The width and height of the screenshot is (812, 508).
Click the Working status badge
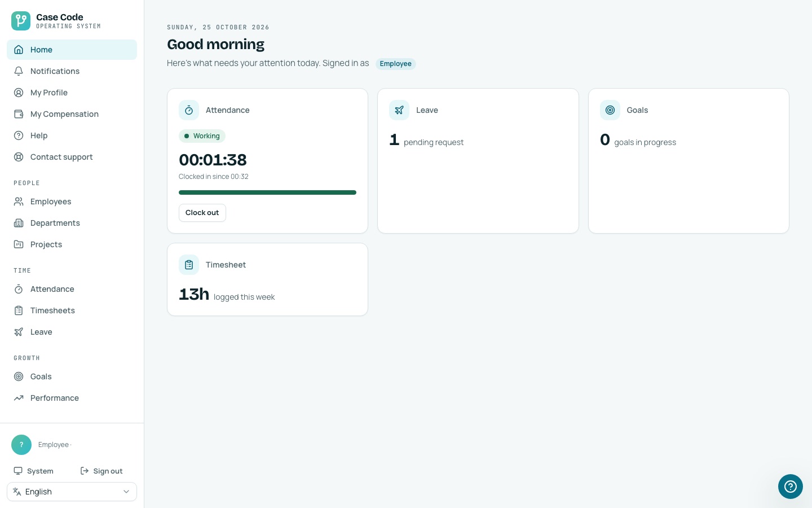[202, 136]
